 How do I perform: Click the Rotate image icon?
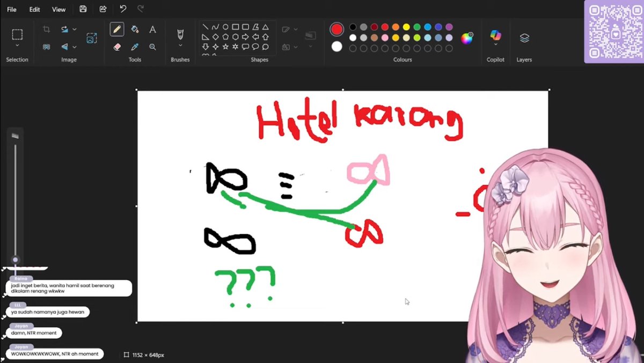coord(64,29)
